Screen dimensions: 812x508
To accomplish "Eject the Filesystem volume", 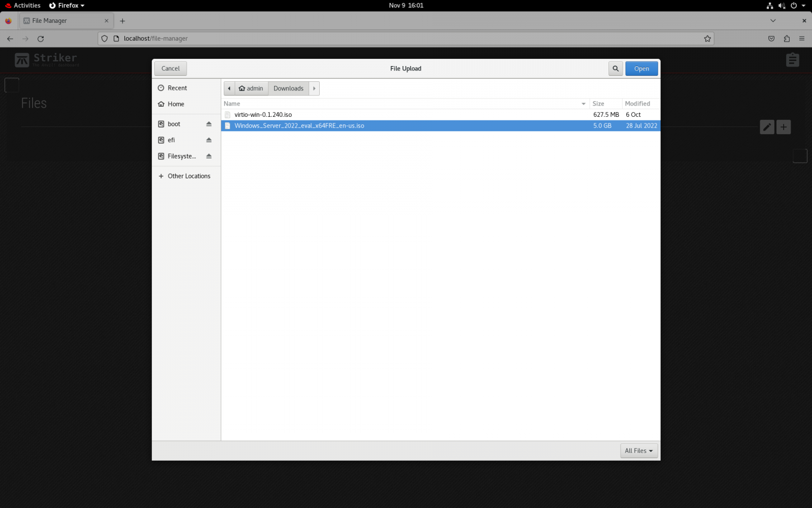I will click(x=209, y=156).
